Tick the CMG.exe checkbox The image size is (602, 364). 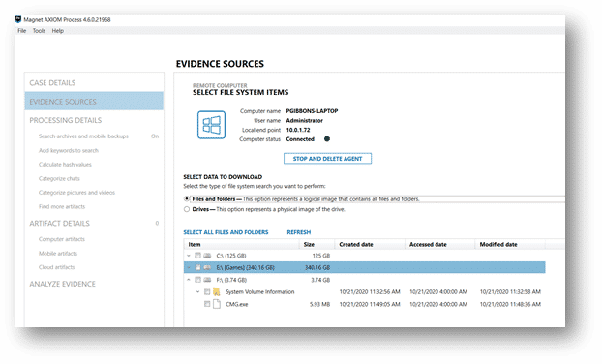207,304
